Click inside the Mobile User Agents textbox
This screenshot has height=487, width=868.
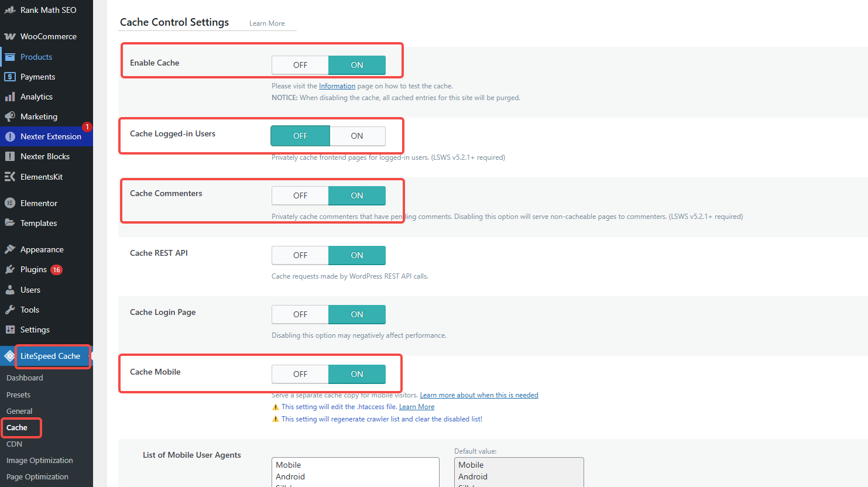(355, 472)
